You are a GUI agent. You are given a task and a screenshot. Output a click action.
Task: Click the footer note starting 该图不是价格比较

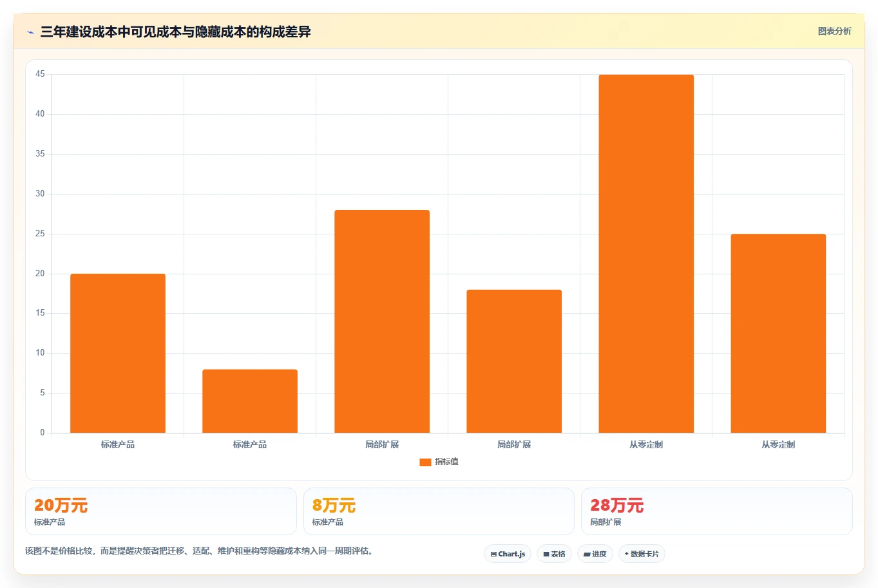[199, 551]
